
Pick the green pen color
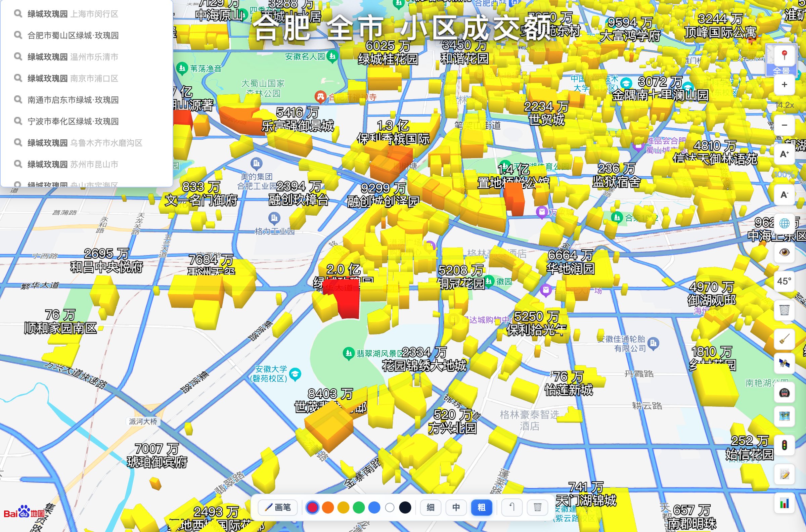[x=359, y=507]
